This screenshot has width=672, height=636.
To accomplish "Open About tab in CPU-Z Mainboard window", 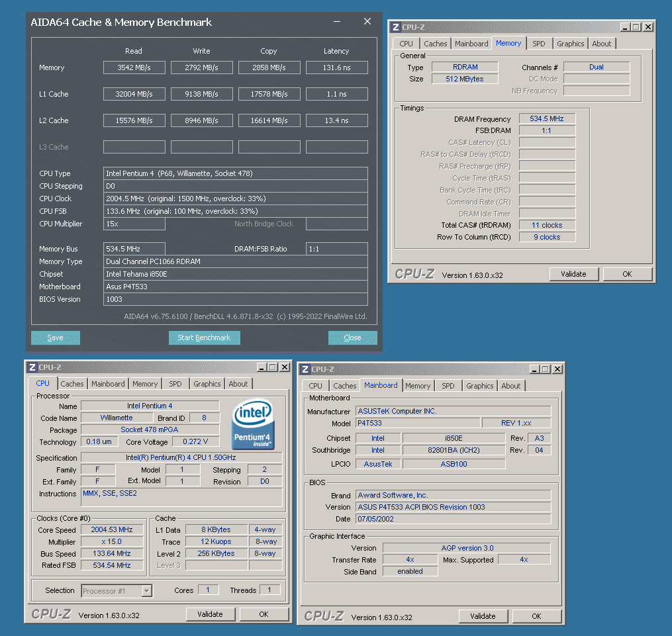I will point(511,386).
